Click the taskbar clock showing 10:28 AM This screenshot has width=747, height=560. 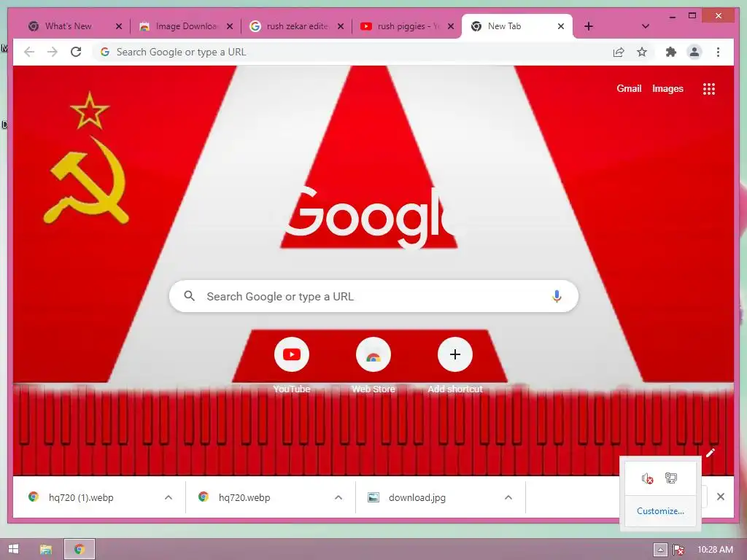pyautogui.click(x=715, y=550)
